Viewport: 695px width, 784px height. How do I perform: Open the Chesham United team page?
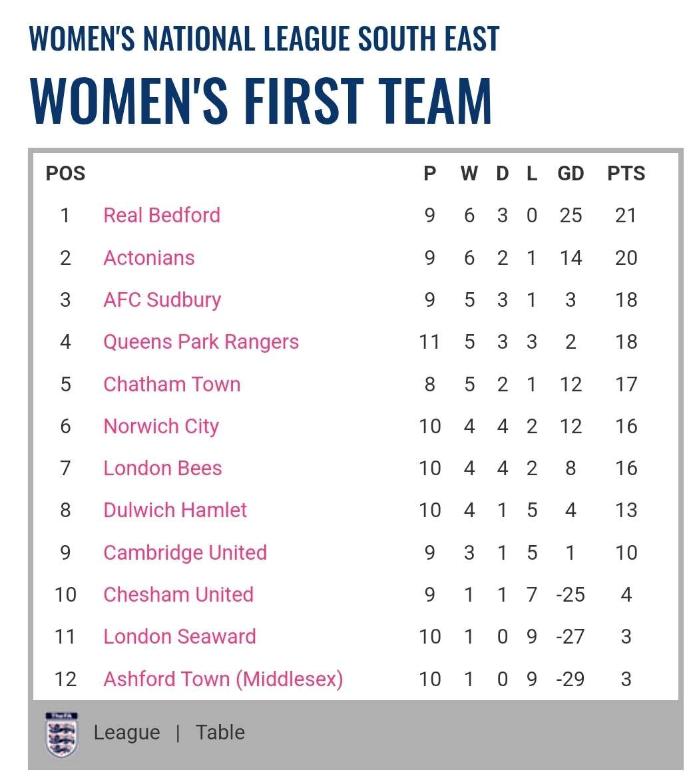tap(178, 594)
